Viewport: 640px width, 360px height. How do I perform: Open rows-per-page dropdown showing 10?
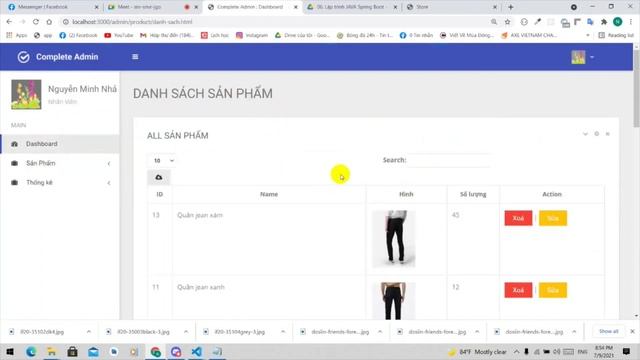point(162,160)
